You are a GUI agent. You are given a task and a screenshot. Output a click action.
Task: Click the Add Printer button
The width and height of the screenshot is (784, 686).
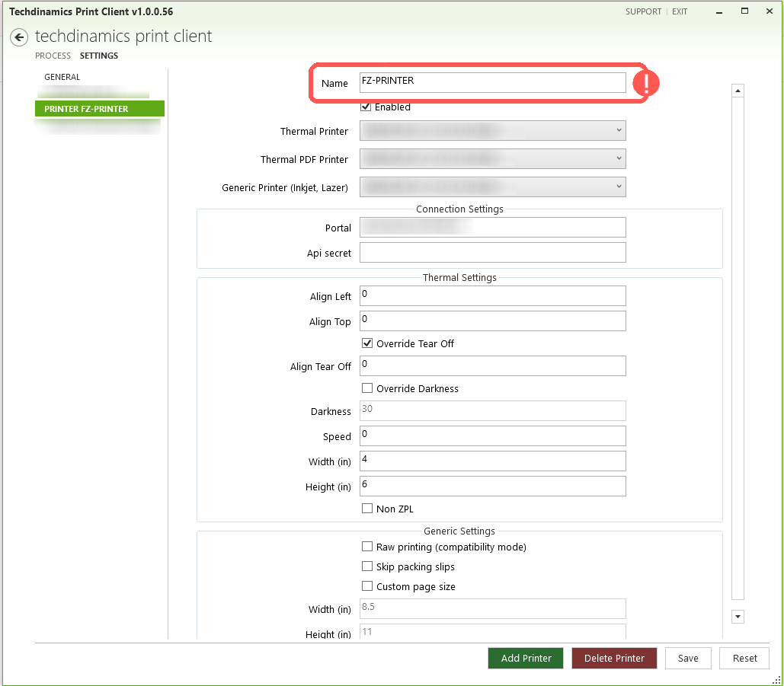pyautogui.click(x=526, y=658)
